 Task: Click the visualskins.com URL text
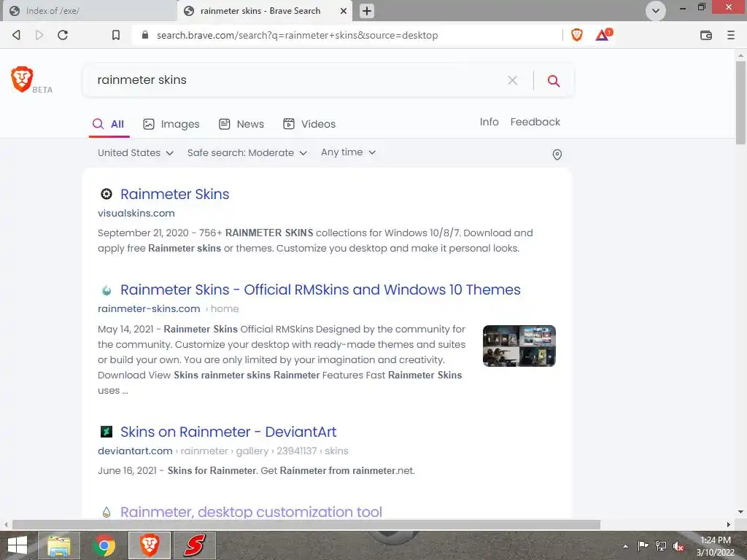(x=136, y=214)
